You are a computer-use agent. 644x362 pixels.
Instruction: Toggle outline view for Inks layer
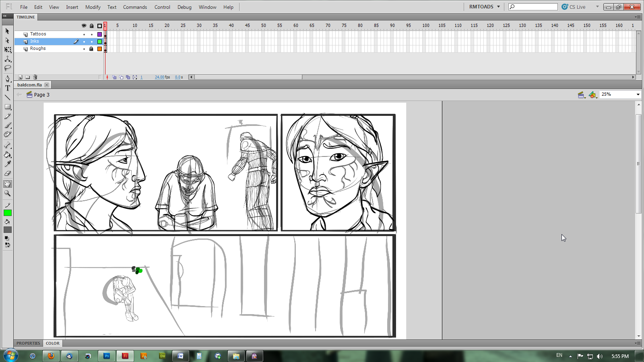(99, 41)
